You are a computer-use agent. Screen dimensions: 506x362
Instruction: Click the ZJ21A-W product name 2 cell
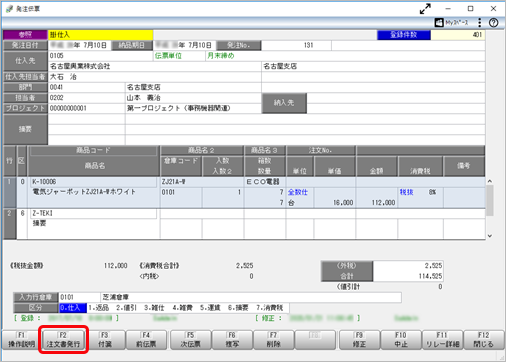202,182
